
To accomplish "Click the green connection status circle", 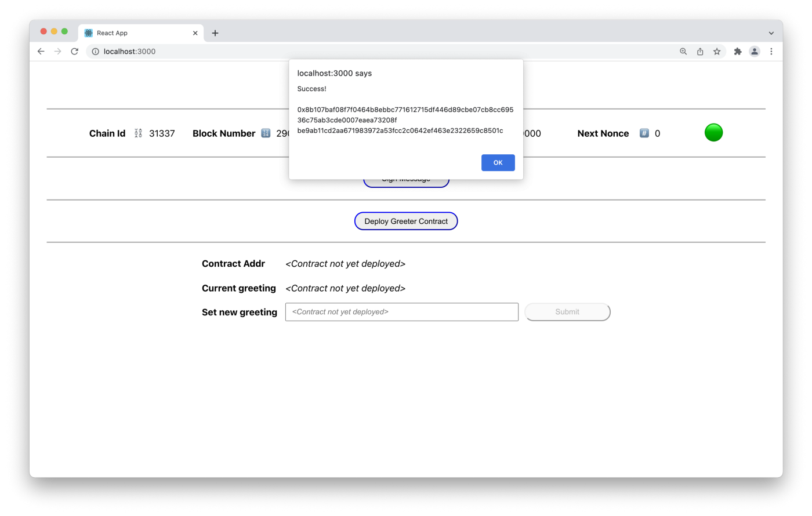I will click(x=713, y=133).
